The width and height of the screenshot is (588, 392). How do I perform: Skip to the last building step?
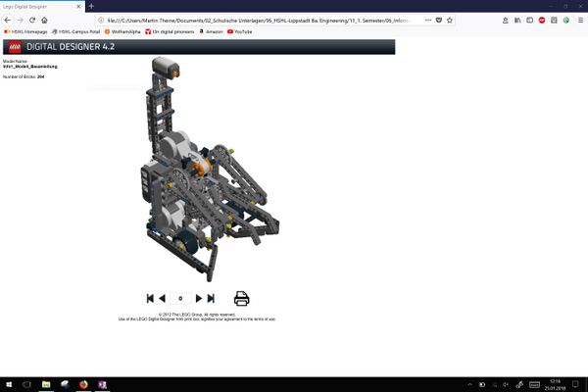tap(211, 298)
